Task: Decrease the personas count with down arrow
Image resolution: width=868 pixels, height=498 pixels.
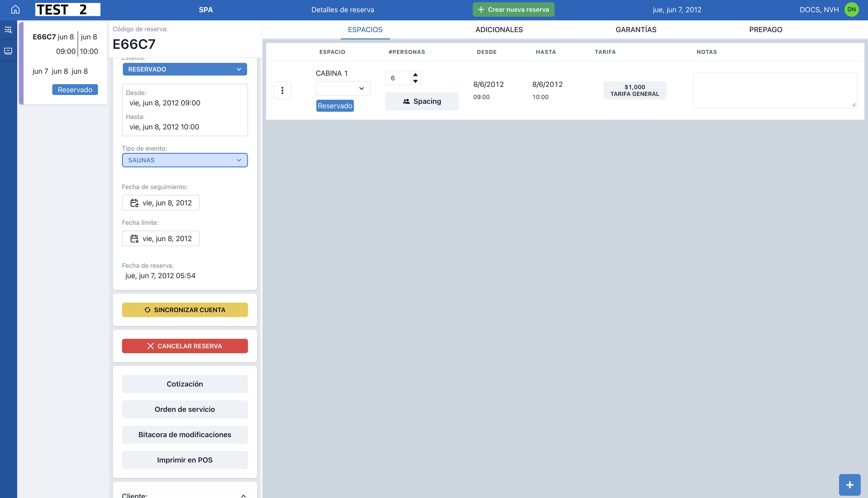Action: [415, 81]
